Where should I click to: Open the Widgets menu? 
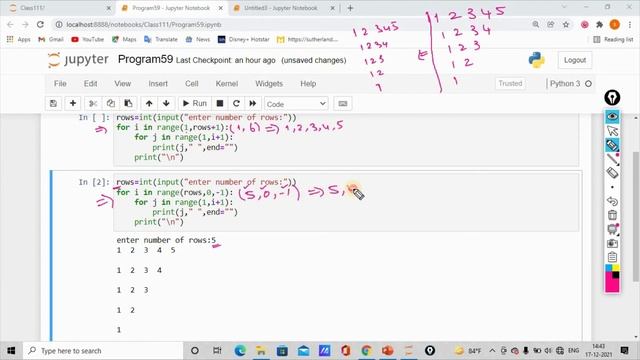click(x=269, y=84)
